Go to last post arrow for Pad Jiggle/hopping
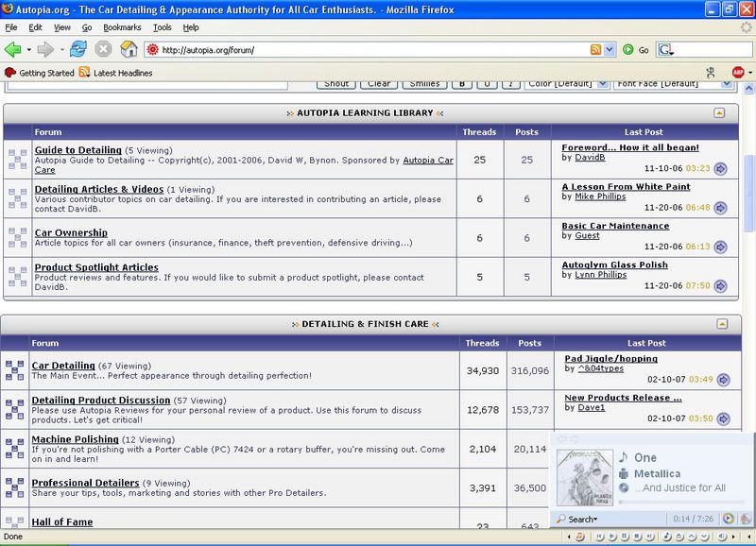 point(723,380)
